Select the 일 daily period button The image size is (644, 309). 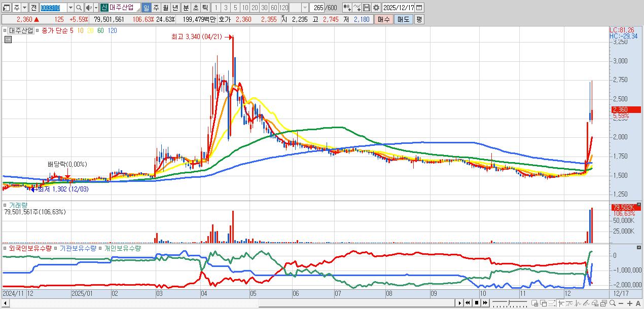click(x=146, y=8)
